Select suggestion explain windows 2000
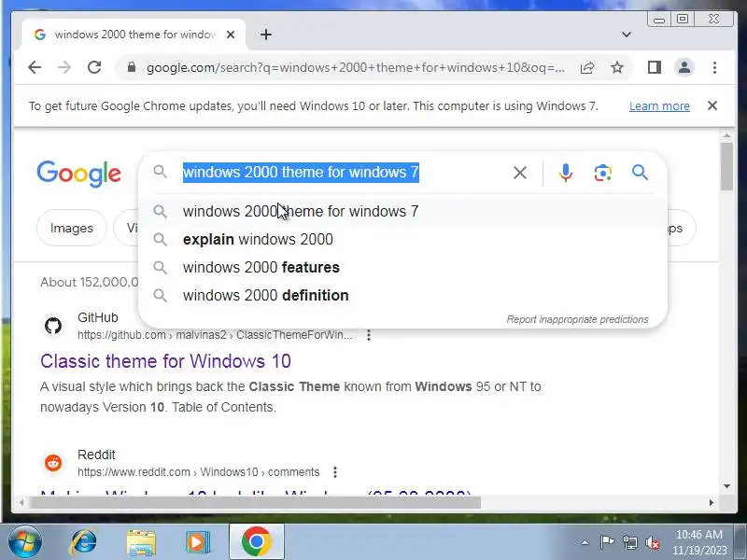Viewport: 747px width, 560px height. tap(402, 239)
